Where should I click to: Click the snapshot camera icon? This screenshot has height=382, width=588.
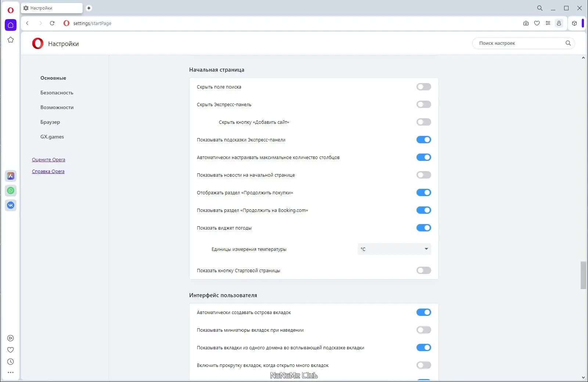click(526, 23)
